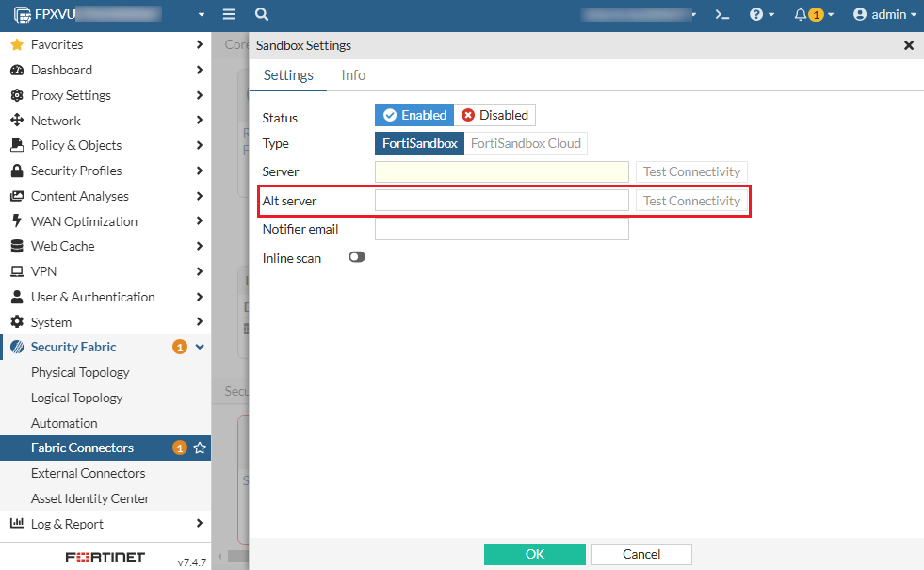The height and width of the screenshot is (570, 924).
Task: Open Automation page
Action: pyautogui.click(x=64, y=423)
